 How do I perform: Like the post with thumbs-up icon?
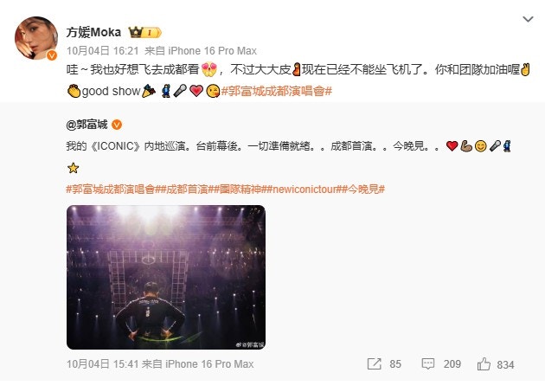tap(484, 364)
